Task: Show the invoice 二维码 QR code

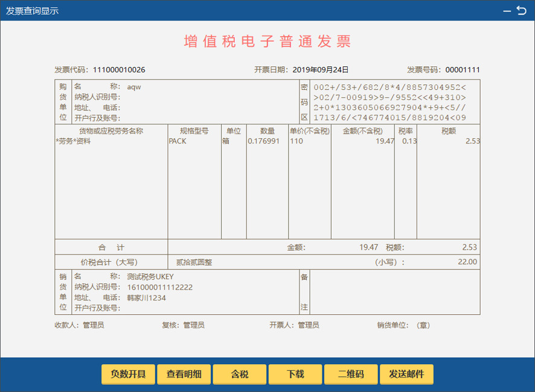Action: (x=351, y=375)
